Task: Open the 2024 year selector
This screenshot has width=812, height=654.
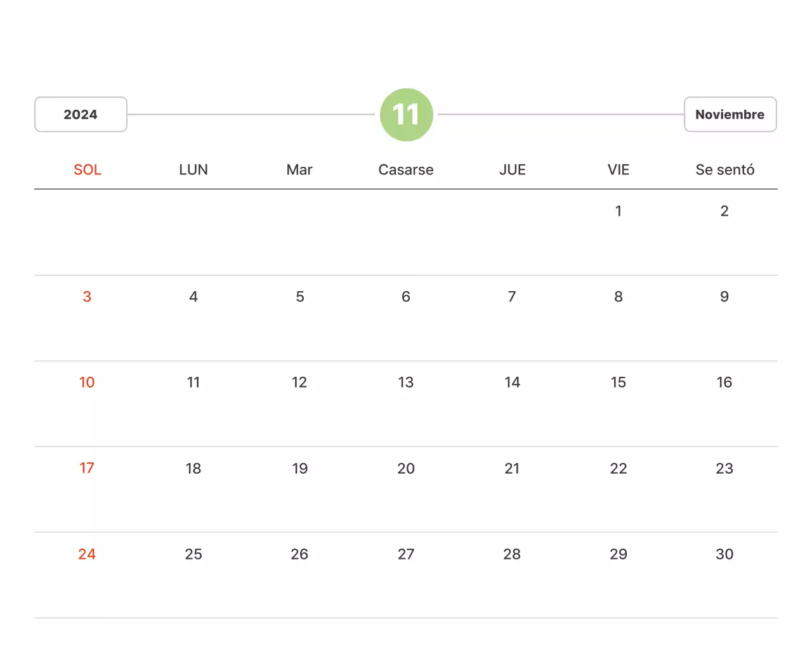Action: (81, 115)
